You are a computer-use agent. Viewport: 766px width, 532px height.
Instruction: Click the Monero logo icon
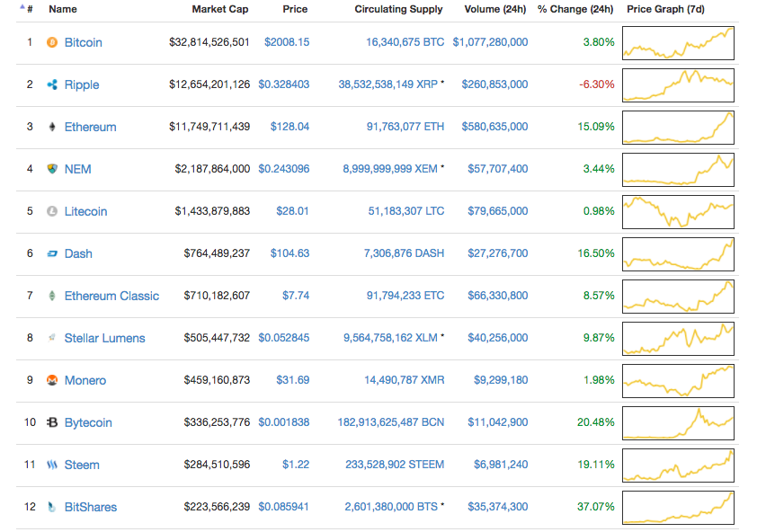(52, 380)
